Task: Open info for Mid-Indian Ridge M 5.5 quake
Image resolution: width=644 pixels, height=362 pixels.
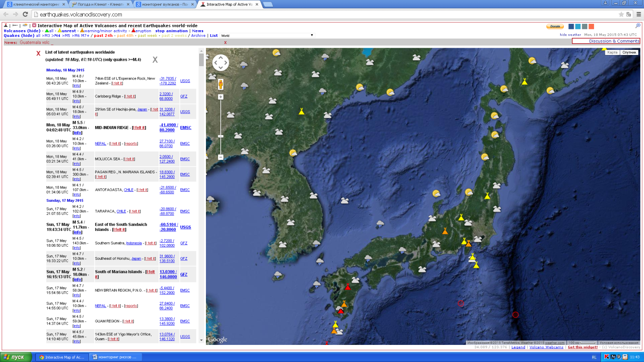Action: click(x=78, y=133)
